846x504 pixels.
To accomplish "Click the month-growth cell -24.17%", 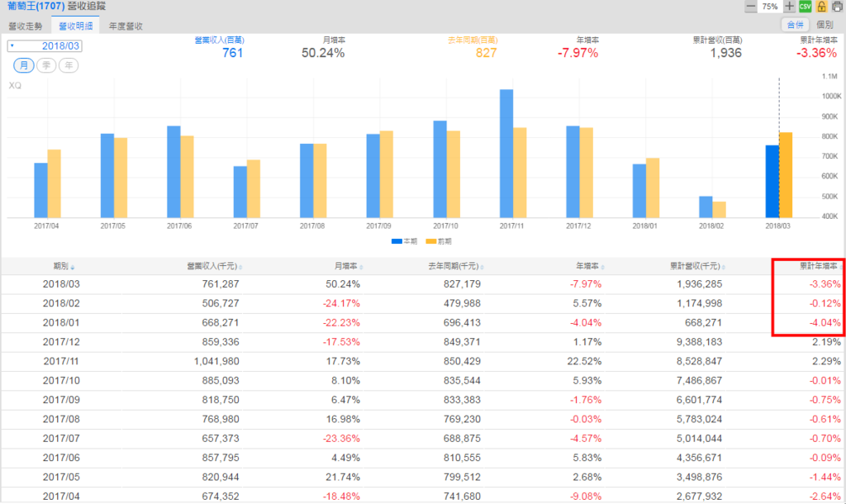I will [x=341, y=304].
